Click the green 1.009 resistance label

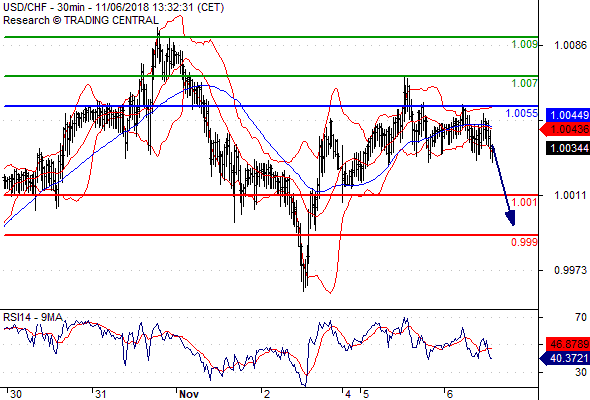pyautogui.click(x=524, y=45)
